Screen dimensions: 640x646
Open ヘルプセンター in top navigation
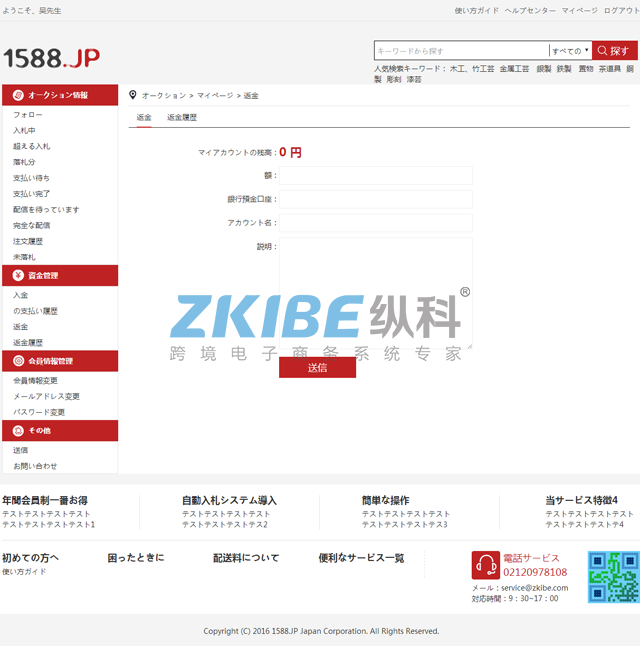coord(530,10)
